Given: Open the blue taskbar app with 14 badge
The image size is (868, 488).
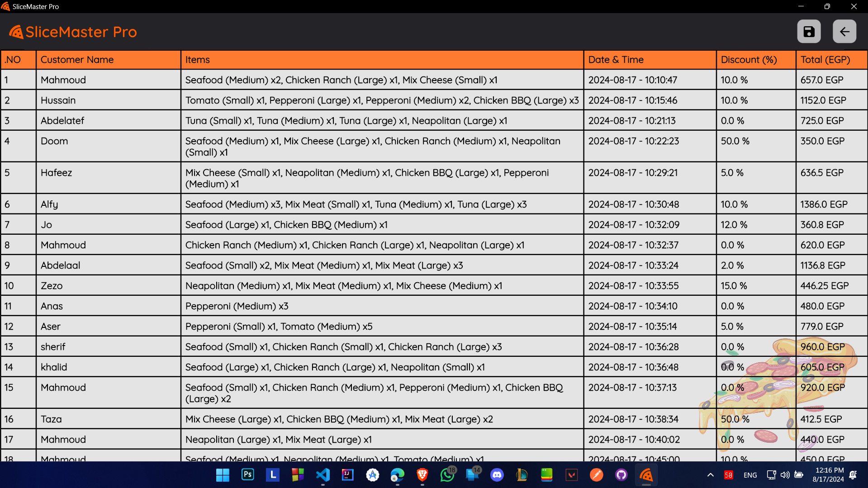Looking at the screenshot, I should (472, 475).
